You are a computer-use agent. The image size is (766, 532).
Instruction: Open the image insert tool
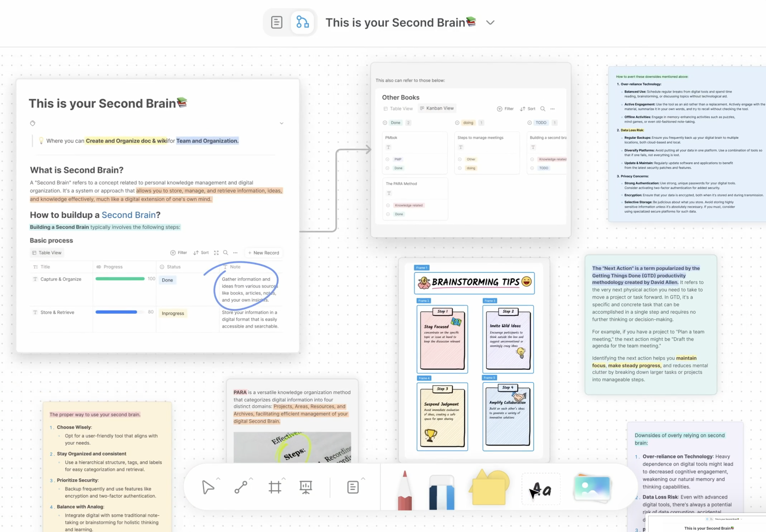point(592,488)
